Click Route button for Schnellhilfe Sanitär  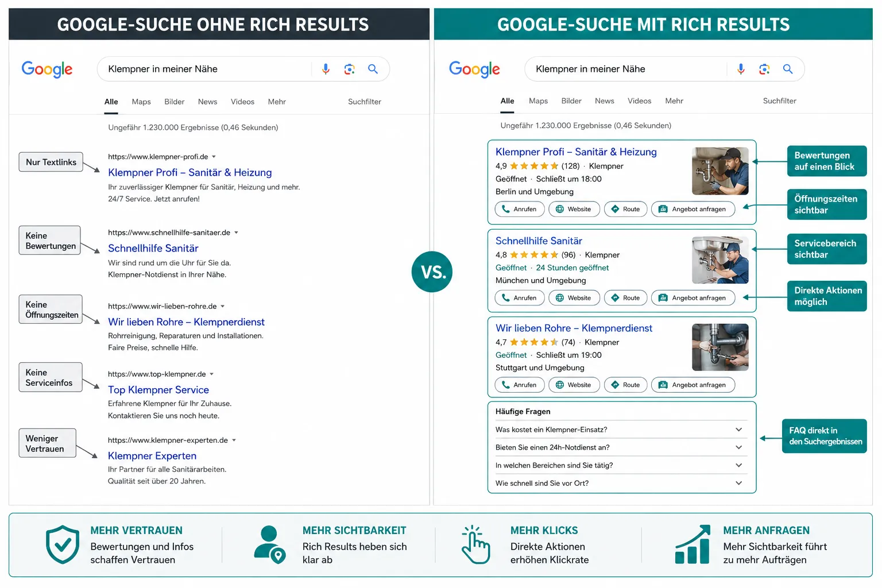pos(626,298)
